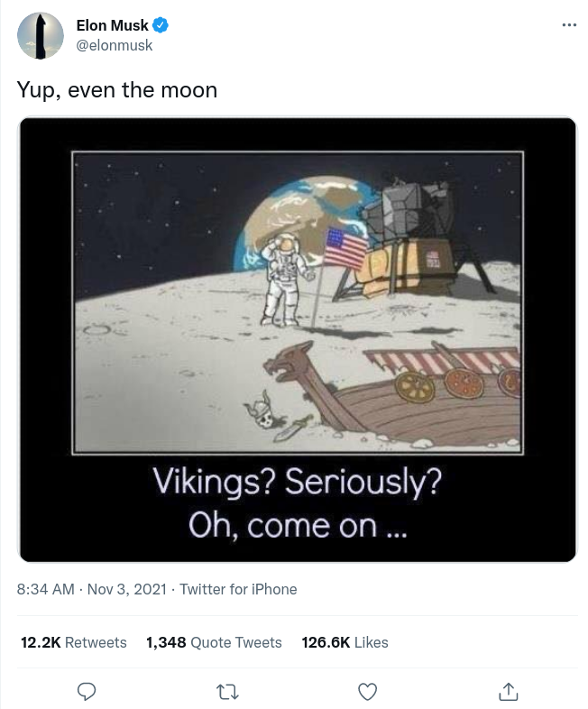Viewport: 588px width, 709px height.
Task: Open the more options ellipsis menu
Action: click(568, 24)
